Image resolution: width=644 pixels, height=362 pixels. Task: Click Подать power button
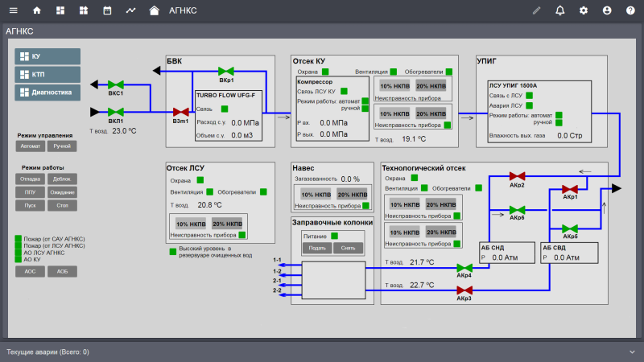click(x=317, y=248)
